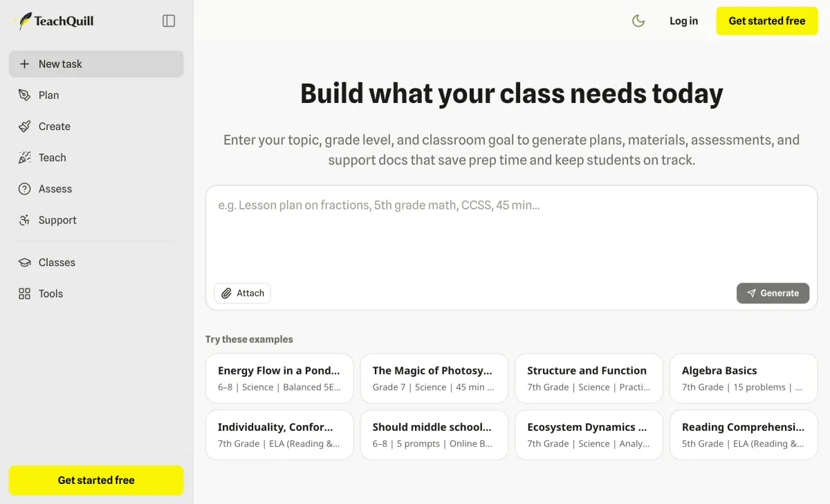Click the Tools grid icon
Image resolution: width=830 pixels, height=504 pixels.
tap(24, 294)
